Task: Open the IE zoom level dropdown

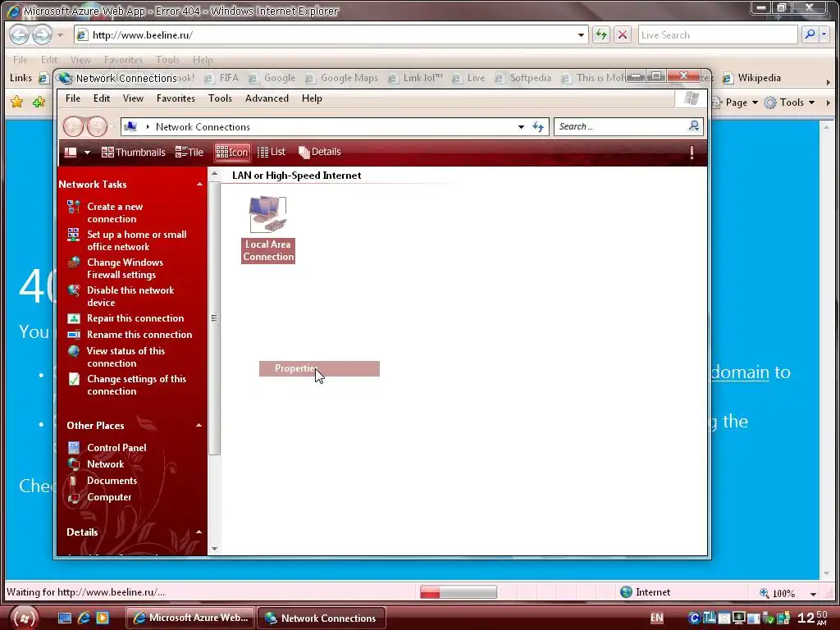Action: pyautogui.click(x=813, y=594)
